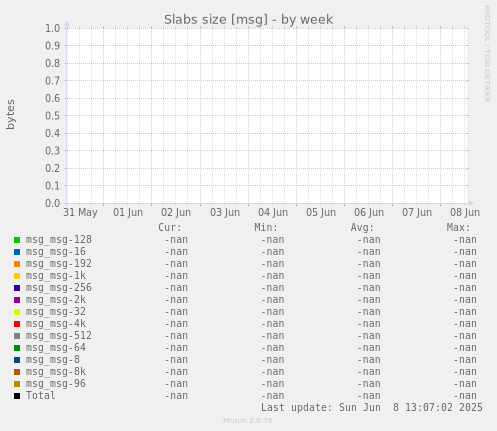Image resolution: width=497 pixels, height=431 pixels.
Task: Click the '31 May' x-axis date label
Action: [80, 212]
